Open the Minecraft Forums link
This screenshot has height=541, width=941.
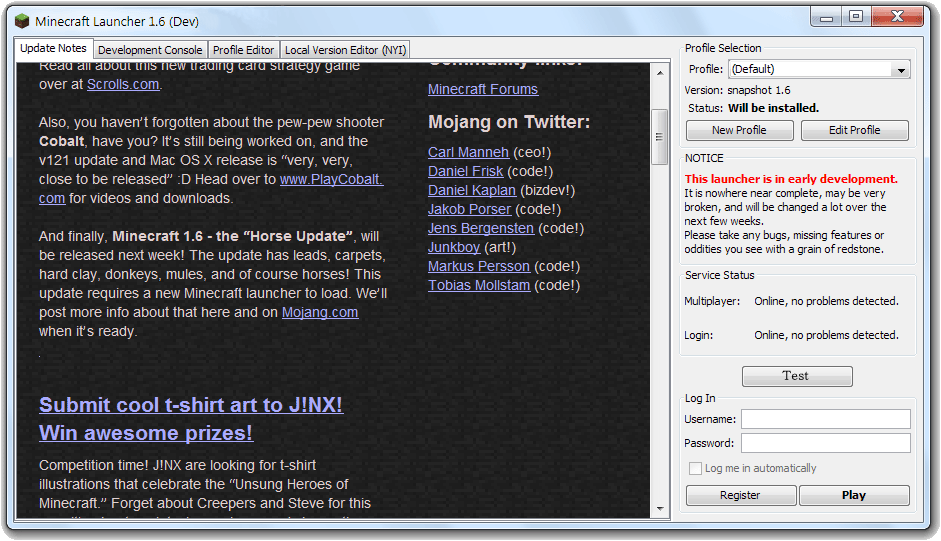coord(483,89)
